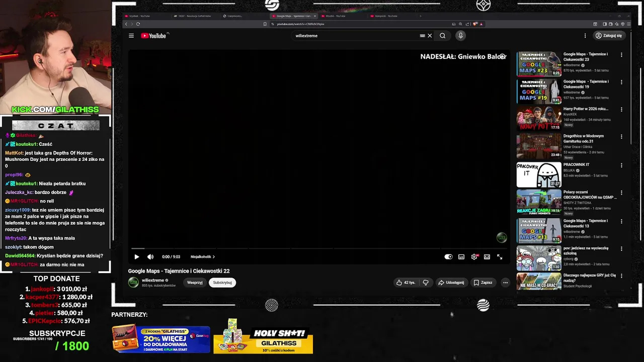
Task: Open the Ninjalkoholik chapter selector
Action: (x=202, y=257)
